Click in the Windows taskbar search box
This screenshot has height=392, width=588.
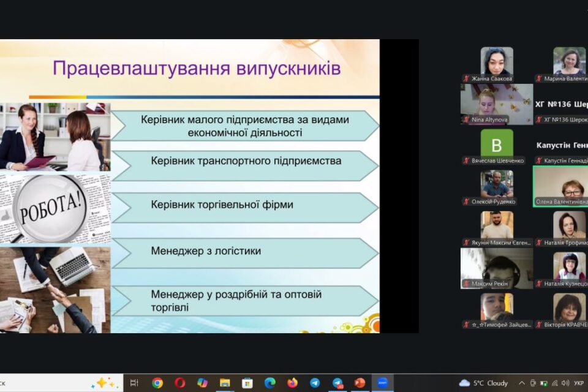(61, 383)
